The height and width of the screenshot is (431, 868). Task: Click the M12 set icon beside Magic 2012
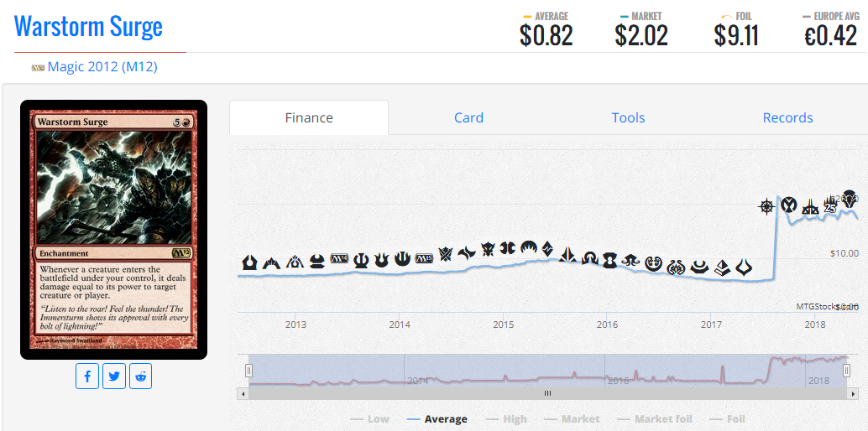point(38,68)
